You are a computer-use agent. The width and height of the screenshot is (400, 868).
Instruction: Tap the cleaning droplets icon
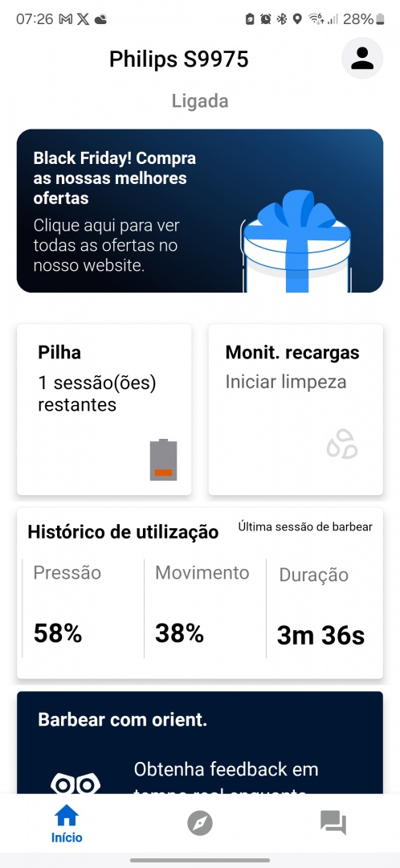pyautogui.click(x=342, y=444)
